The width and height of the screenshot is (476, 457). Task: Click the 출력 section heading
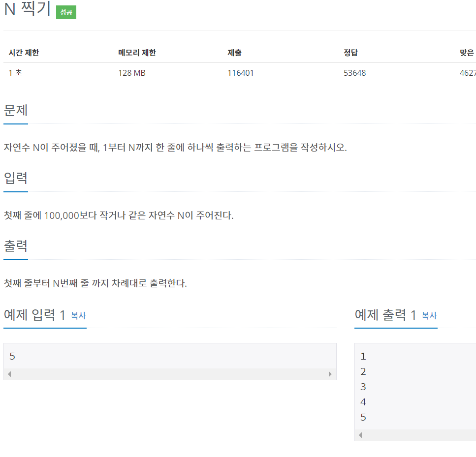[x=15, y=246]
